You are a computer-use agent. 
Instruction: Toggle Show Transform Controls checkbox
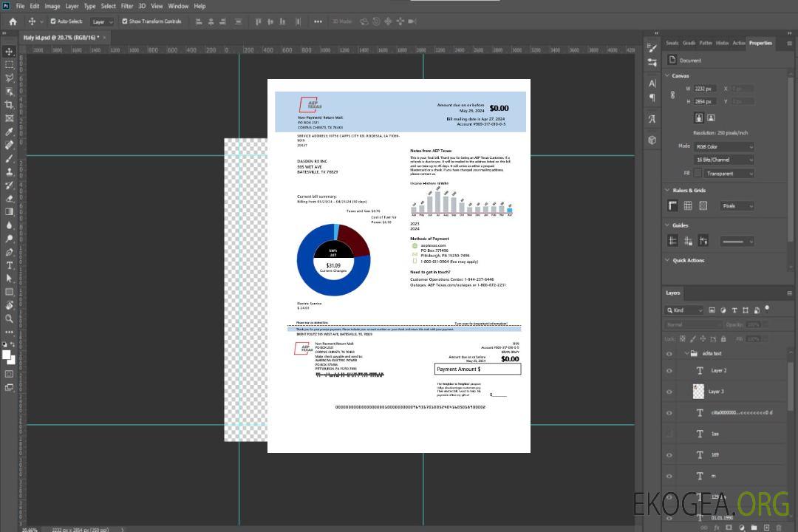[x=125, y=21]
